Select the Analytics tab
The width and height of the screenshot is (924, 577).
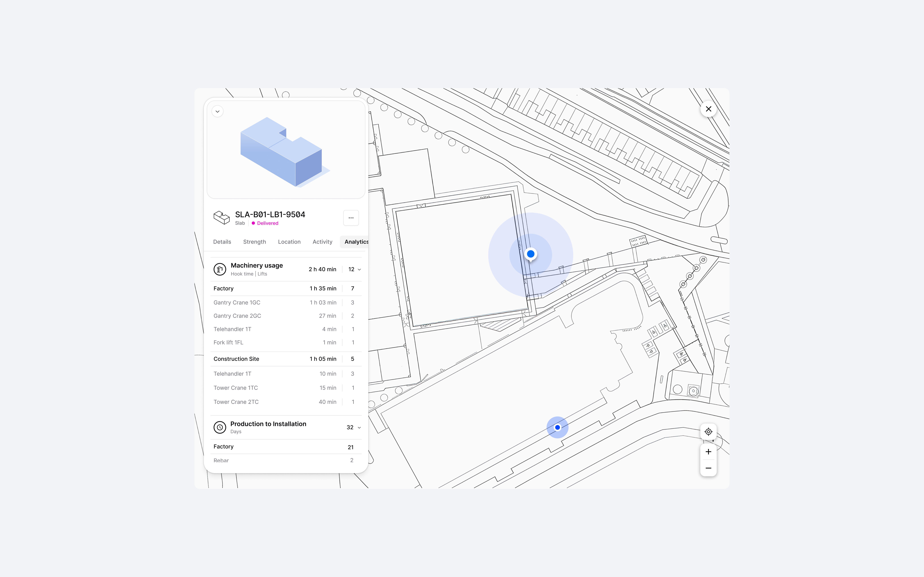tap(355, 242)
